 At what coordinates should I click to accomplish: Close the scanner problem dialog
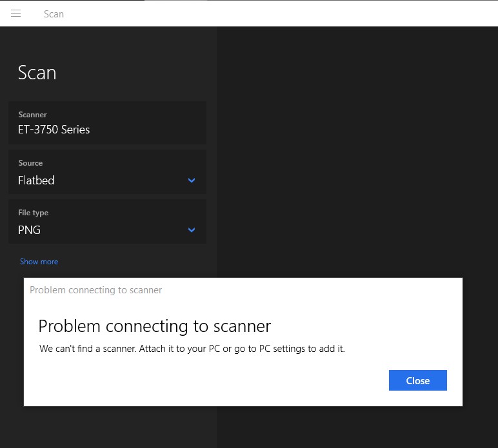(x=417, y=380)
